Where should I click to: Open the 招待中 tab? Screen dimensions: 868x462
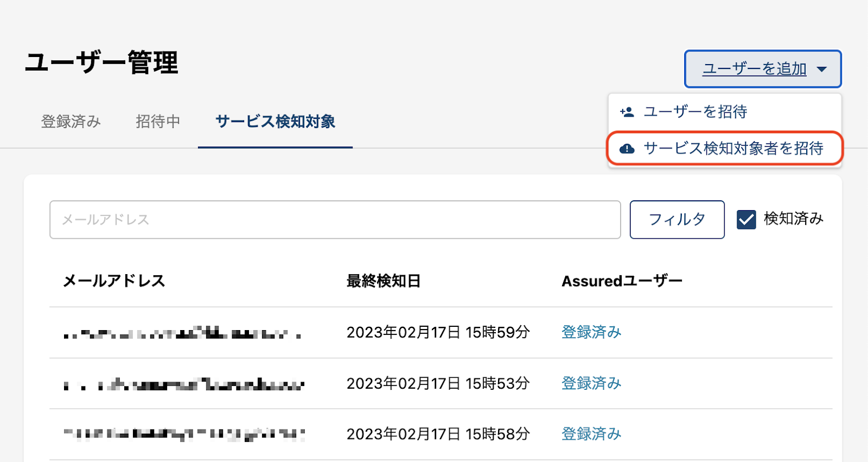[x=158, y=121]
